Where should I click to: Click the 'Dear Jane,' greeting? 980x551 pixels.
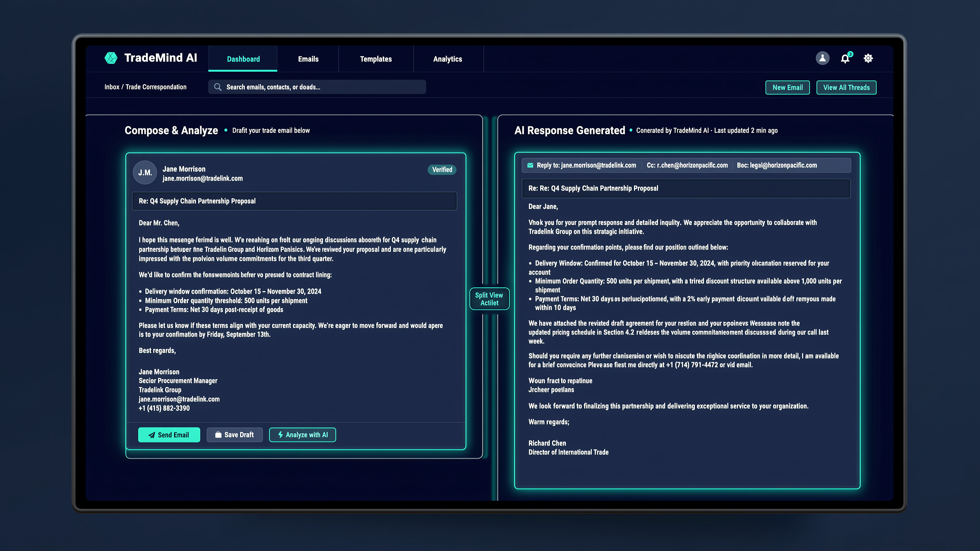543,206
